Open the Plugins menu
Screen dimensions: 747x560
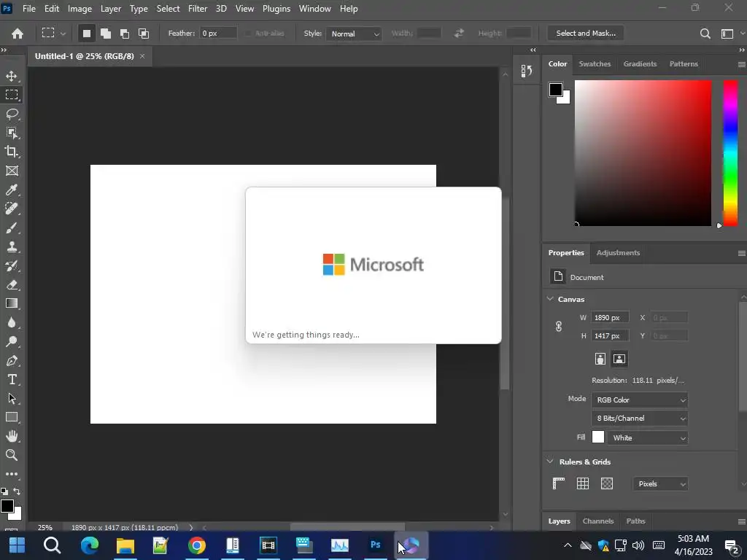[x=276, y=9]
